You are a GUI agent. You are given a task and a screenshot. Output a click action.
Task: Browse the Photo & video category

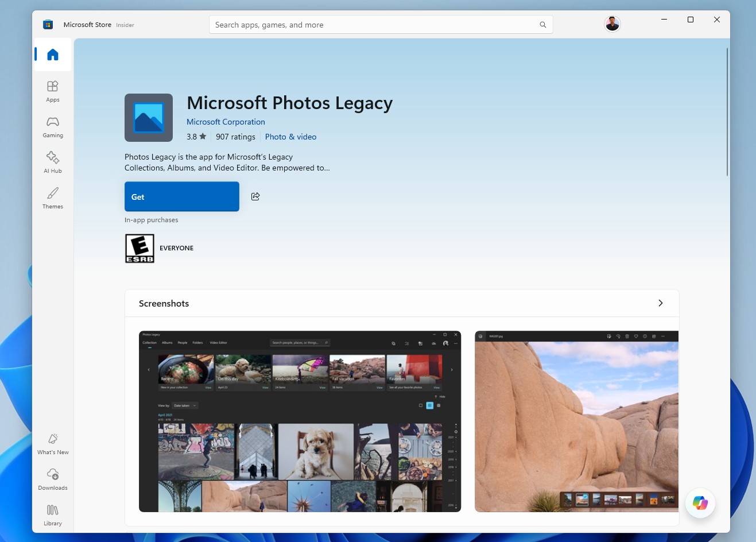pos(290,137)
